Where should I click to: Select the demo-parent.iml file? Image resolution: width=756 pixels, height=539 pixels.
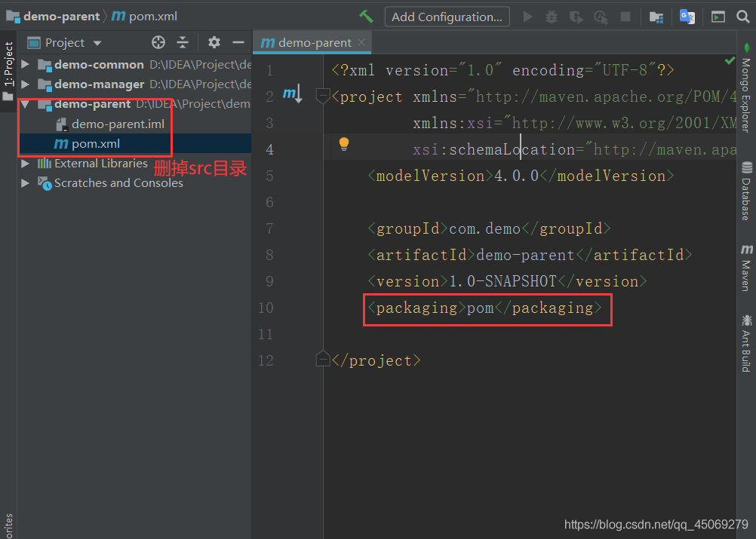(x=118, y=124)
